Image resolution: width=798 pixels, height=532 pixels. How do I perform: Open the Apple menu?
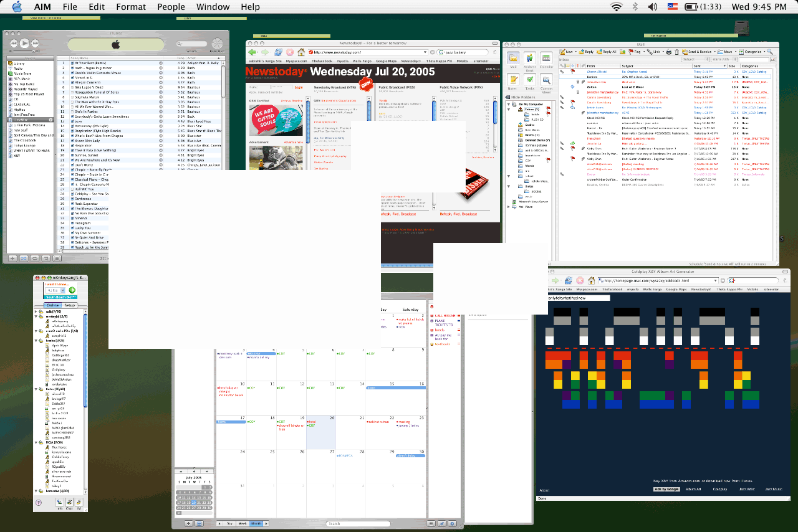click(x=17, y=7)
